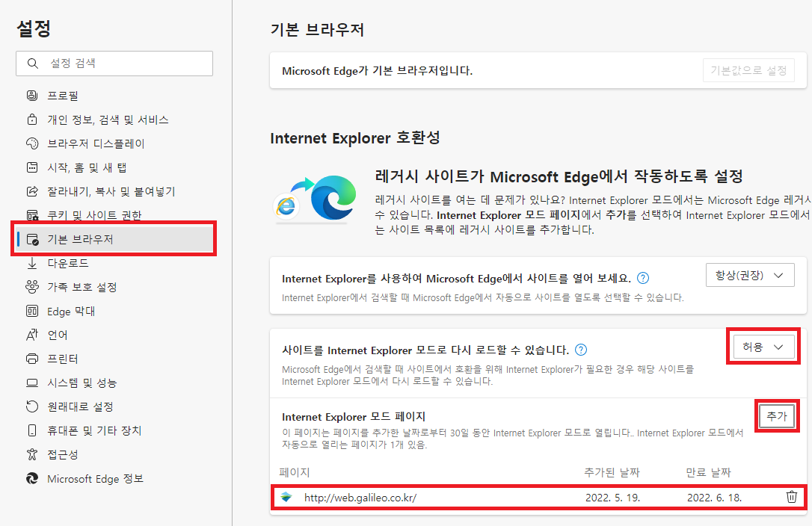Click the browser display palette icon
812x526 pixels.
31,143
